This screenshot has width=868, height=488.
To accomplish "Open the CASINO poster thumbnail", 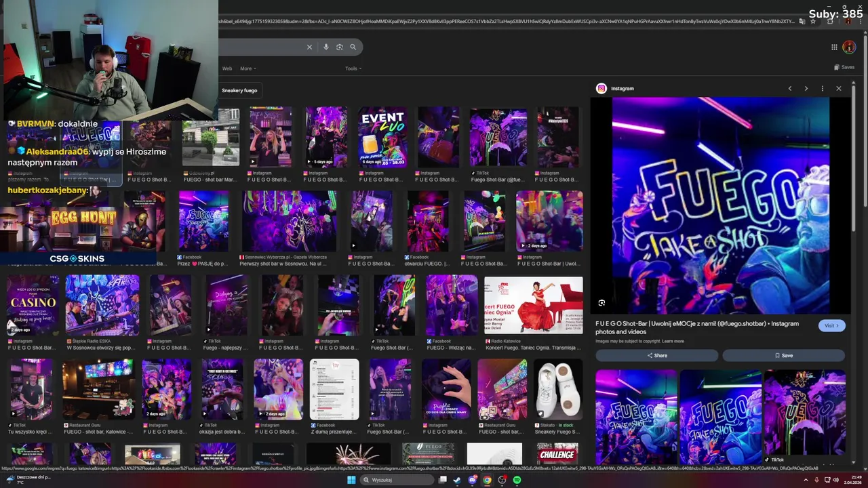I will [33, 305].
